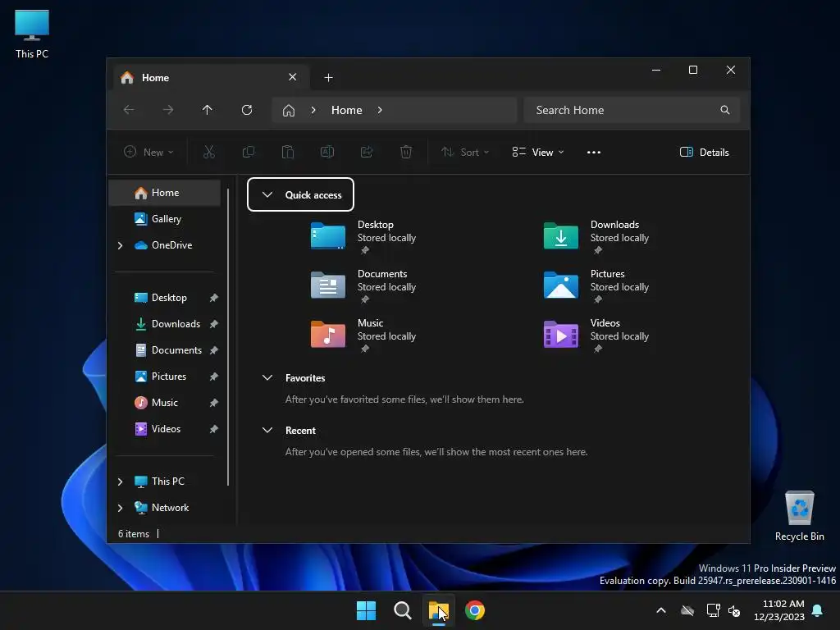This screenshot has width=840, height=630.
Task: Go forward with the right arrow
Action: [x=167, y=110]
